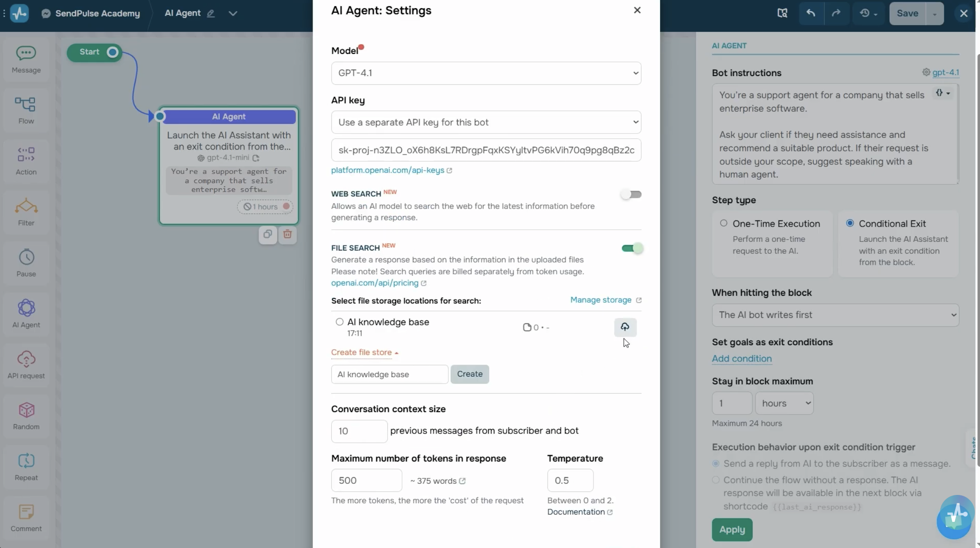Open the Model GPT-4.1 dropdown
The height and width of the screenshot is (548, 980).
point(486,73)
